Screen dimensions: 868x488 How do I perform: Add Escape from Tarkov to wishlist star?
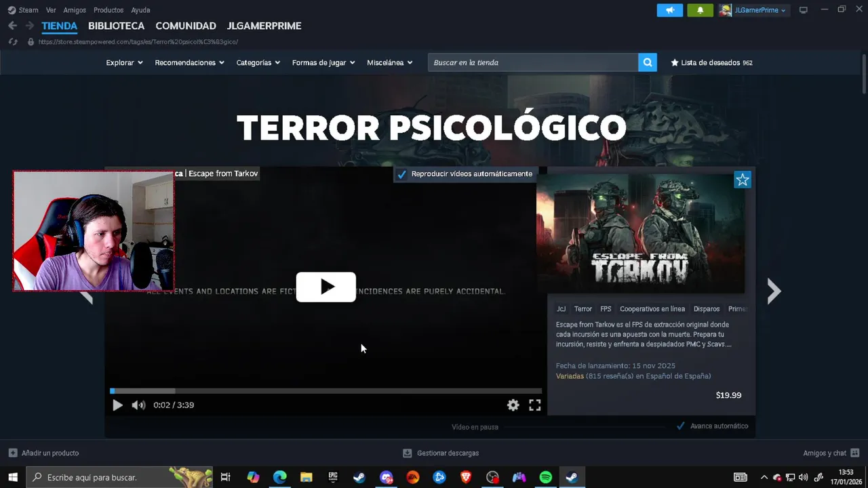pyautogui.click(x=743, y=180)
